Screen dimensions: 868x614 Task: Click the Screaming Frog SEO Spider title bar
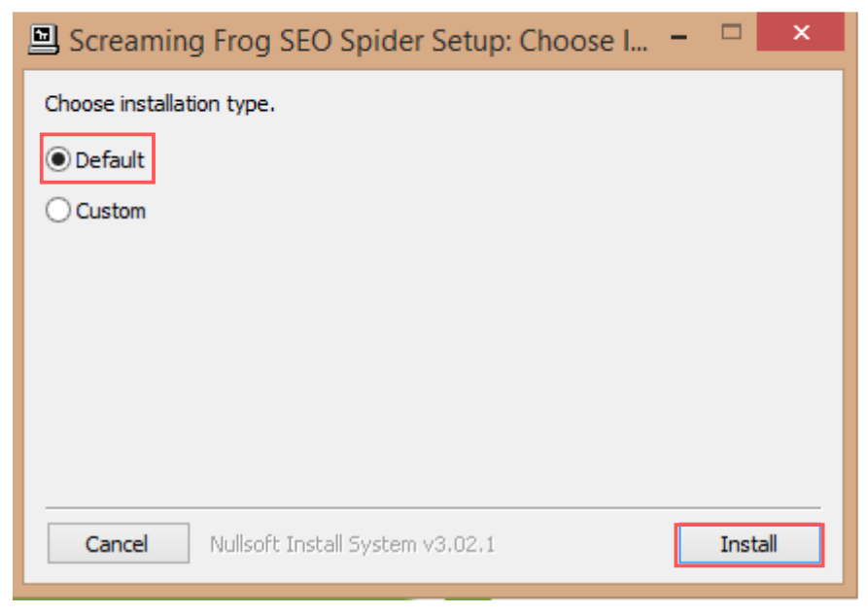(x=358, y=41)
